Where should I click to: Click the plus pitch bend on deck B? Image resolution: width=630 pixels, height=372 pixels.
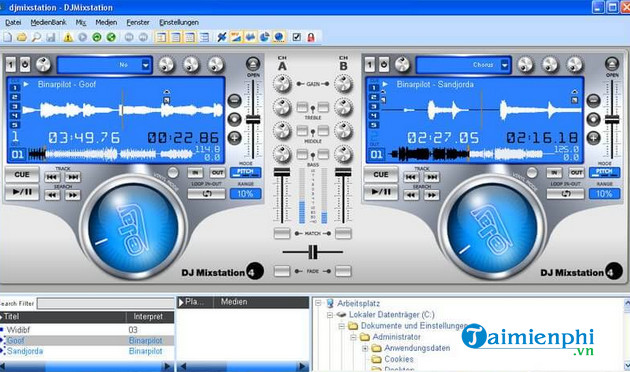pyautogui.click(x=593, y=138)
